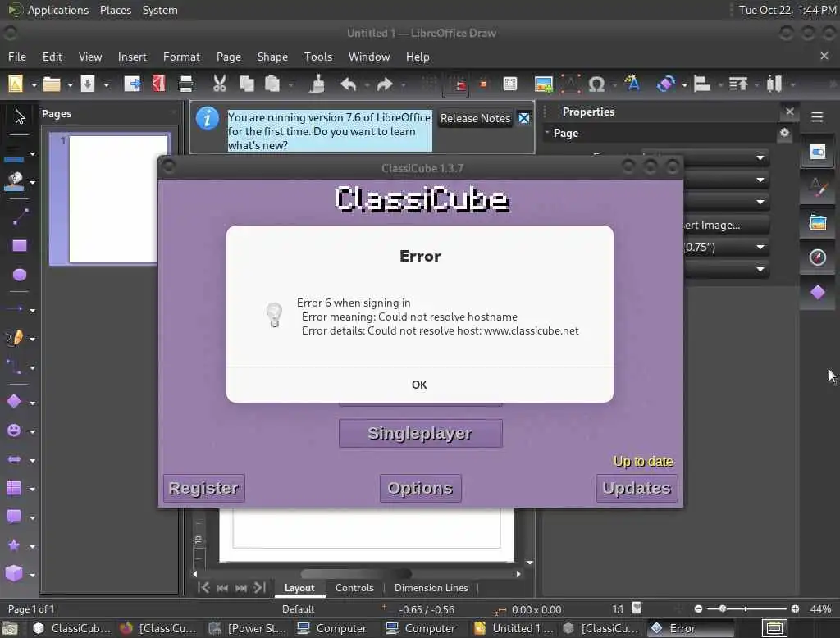Click the Options button in ClassiCube
The width and height of the screenshot is (840, 638).
pyautogui.click(x=421, y=488)
